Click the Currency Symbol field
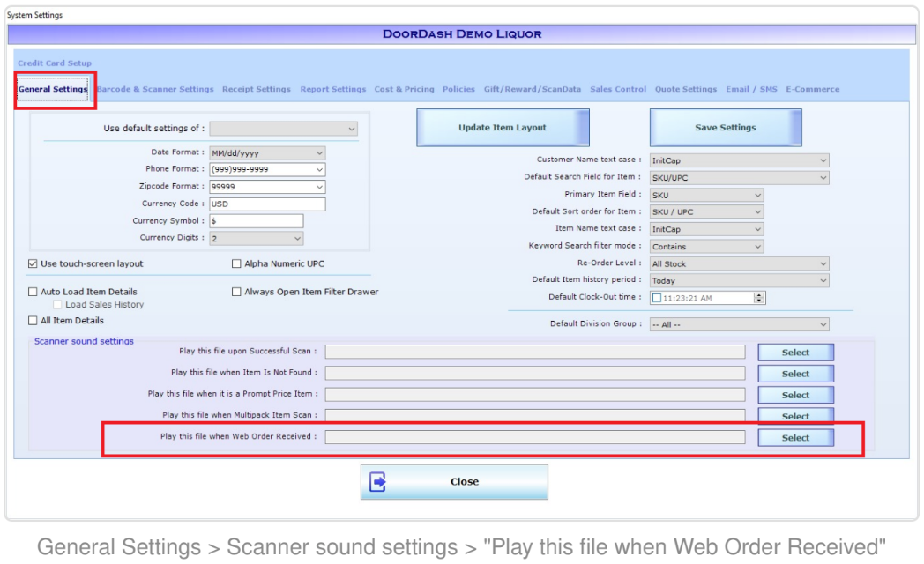The height and width of the screenshot is (564, 924). point(257,221)
